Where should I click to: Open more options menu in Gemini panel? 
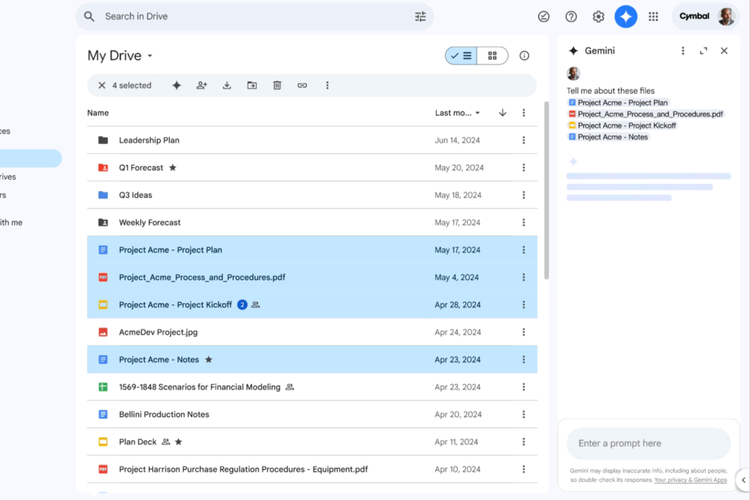(683, 51)
